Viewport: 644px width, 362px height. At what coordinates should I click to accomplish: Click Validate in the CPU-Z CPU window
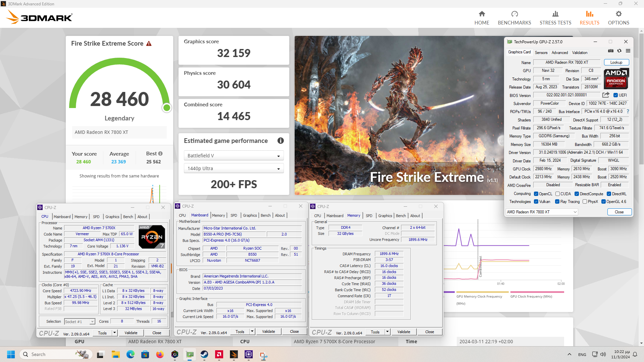[131, 333]
